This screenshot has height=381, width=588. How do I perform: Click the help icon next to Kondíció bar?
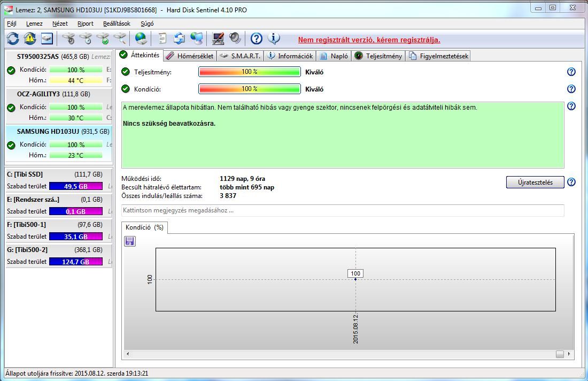point(571,89)
